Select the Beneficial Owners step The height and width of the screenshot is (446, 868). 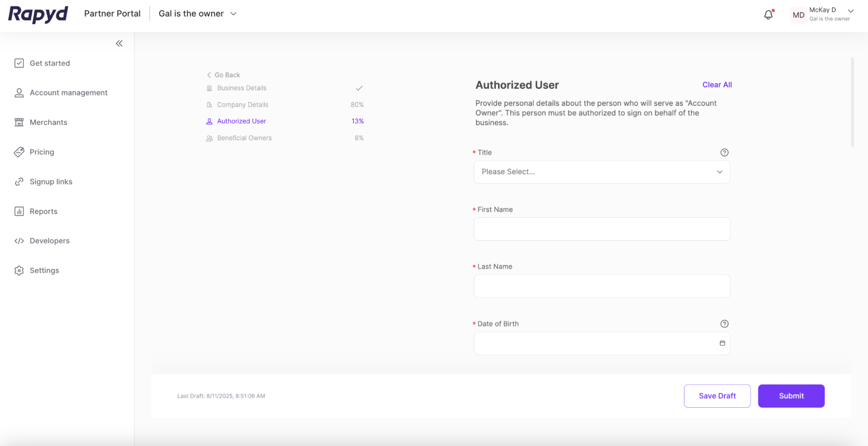coord(244,138)
